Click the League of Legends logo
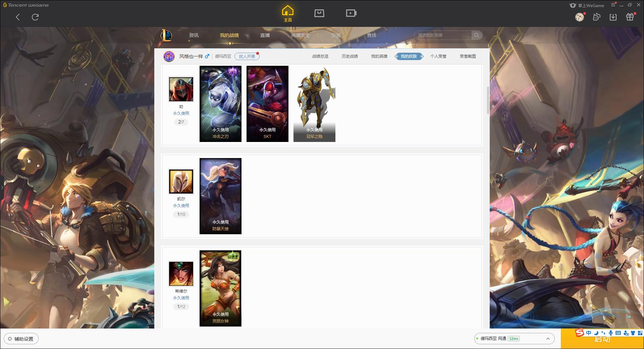Viewport: 644px width, 349px height. pyautogui.click(x=166, y=35)
